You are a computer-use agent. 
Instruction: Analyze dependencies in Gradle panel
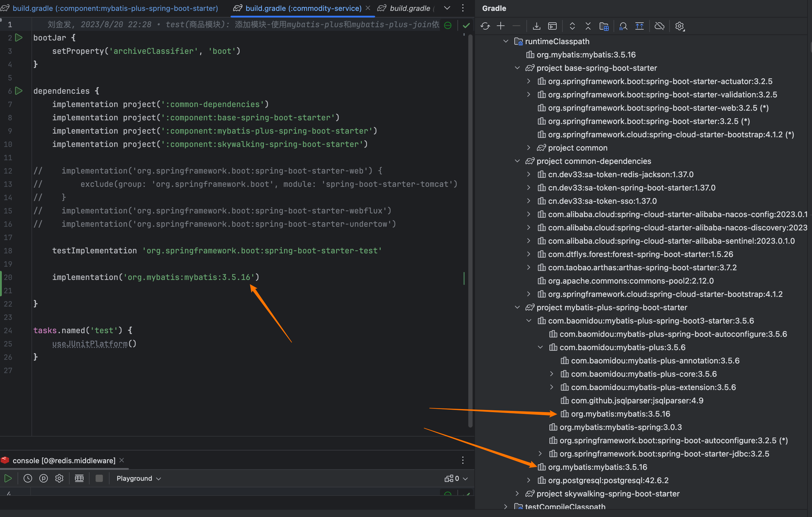[x=623, y=26]
